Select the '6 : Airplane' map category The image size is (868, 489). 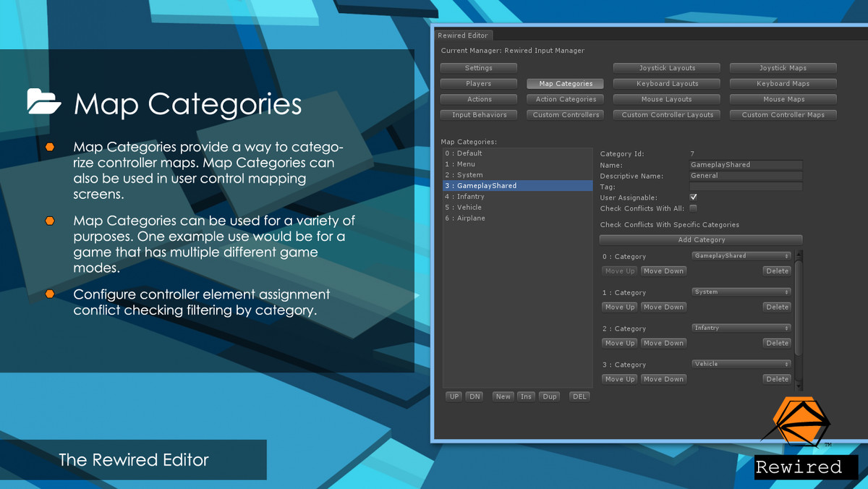point(518,218)
